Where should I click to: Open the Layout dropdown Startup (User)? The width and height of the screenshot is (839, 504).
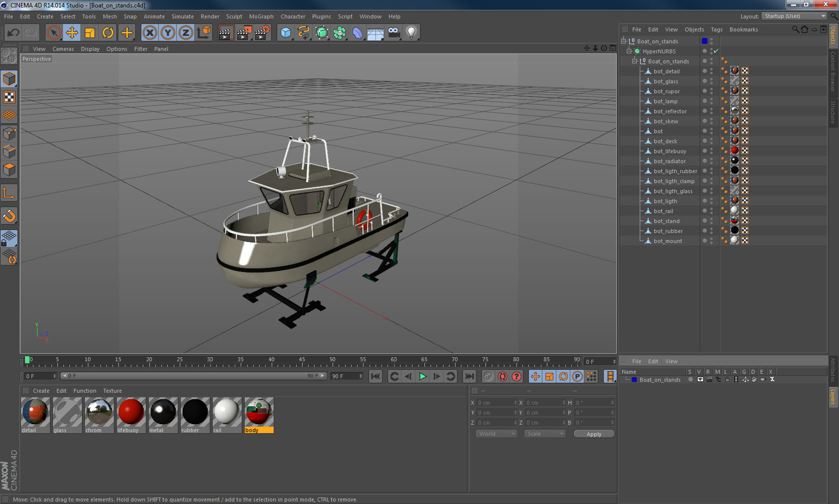[795, 16]
